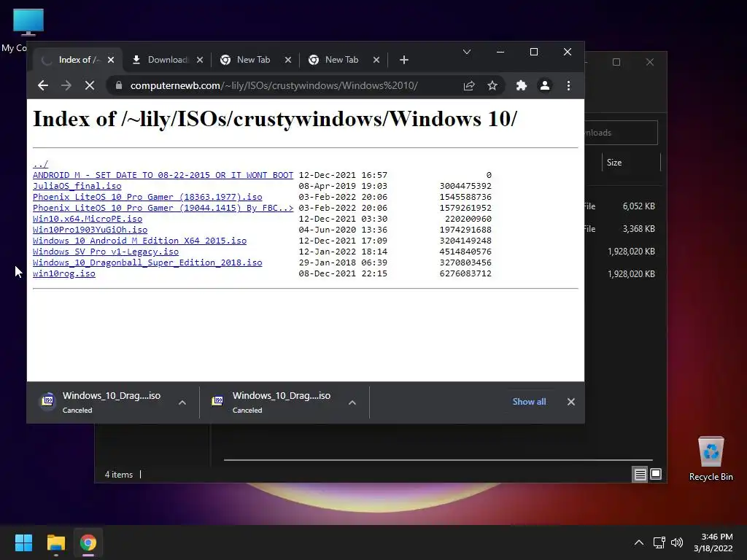This screenshot has height=560, width=747.
Task: Open volume control tray icon
Action: coord(677,542)
